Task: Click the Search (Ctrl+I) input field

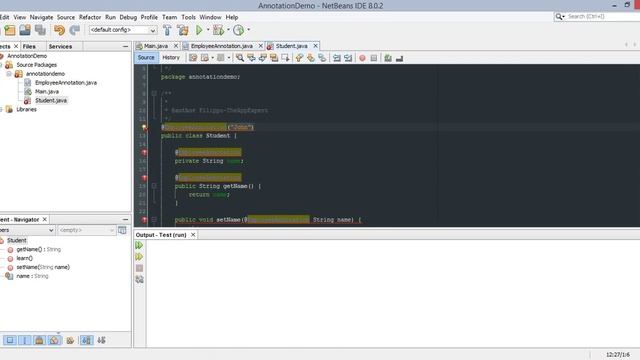Action: (603, 16)
